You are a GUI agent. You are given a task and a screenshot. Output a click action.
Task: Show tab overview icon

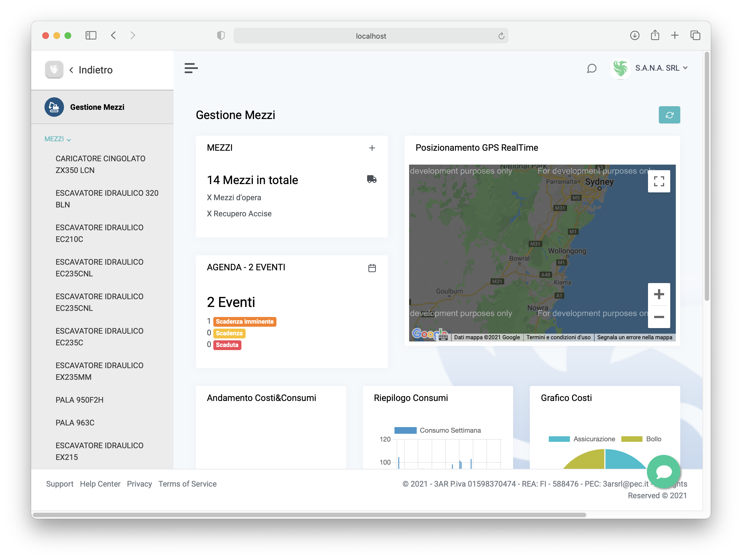(695, 35)
